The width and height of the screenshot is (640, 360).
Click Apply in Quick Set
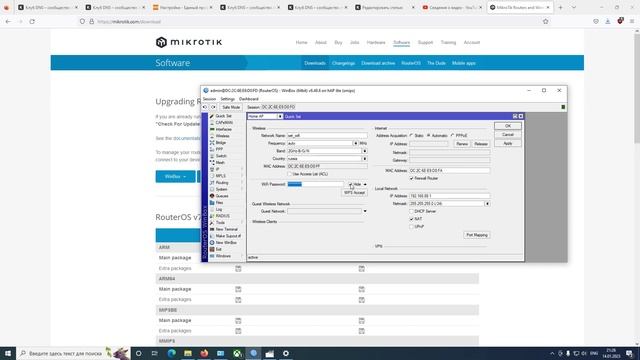pyautogui.click(x=508, y=143)
